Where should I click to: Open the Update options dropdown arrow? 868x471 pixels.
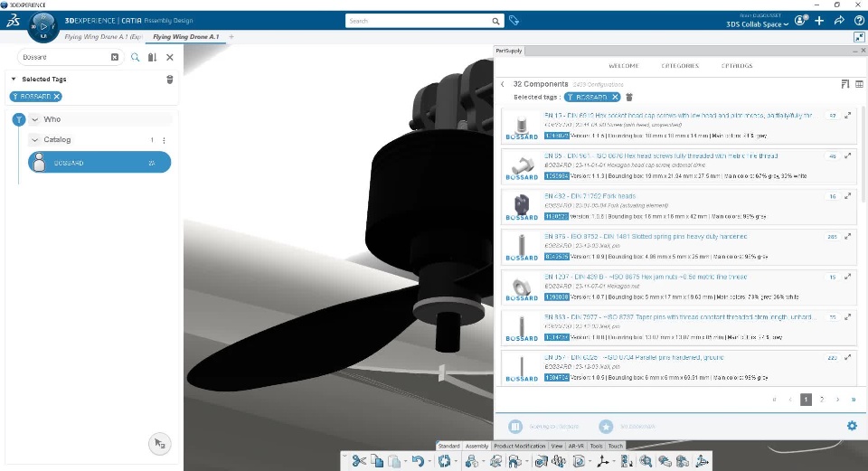456,461
